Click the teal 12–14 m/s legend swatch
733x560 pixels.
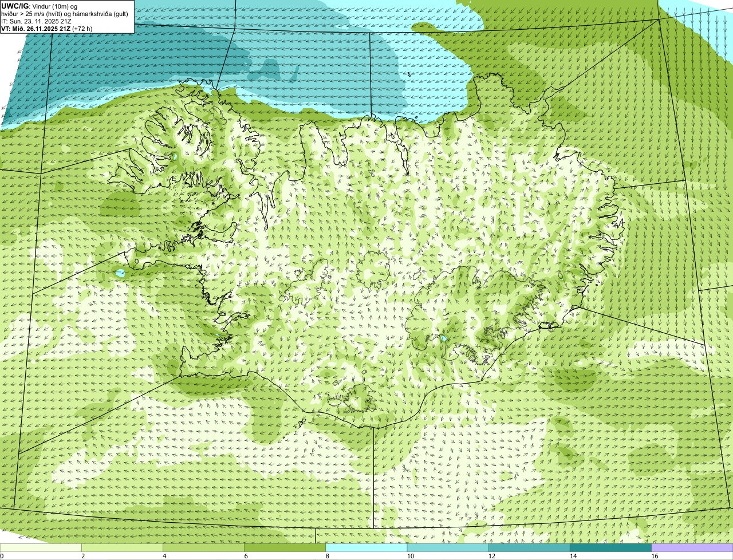[529, 548]
